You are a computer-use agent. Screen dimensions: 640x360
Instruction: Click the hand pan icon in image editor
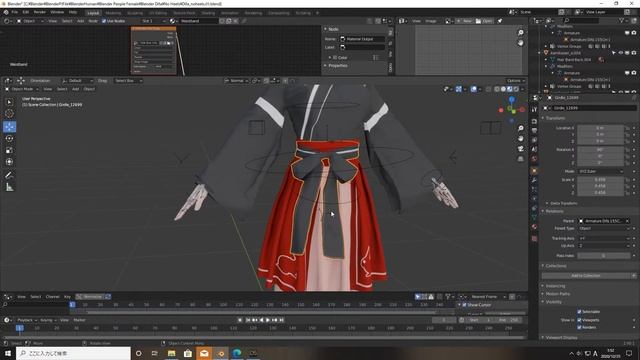(x=521, y=42)
